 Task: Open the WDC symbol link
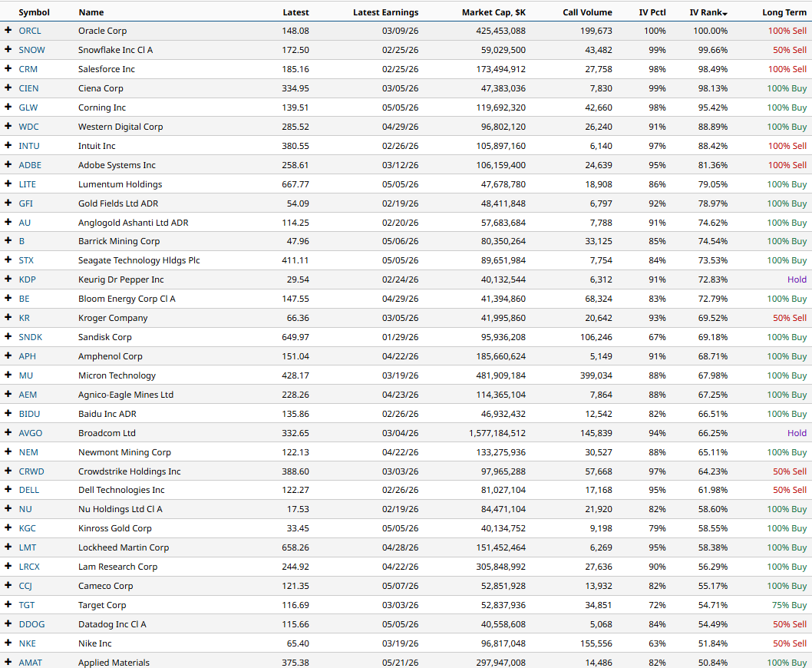(x=28, y=127)
